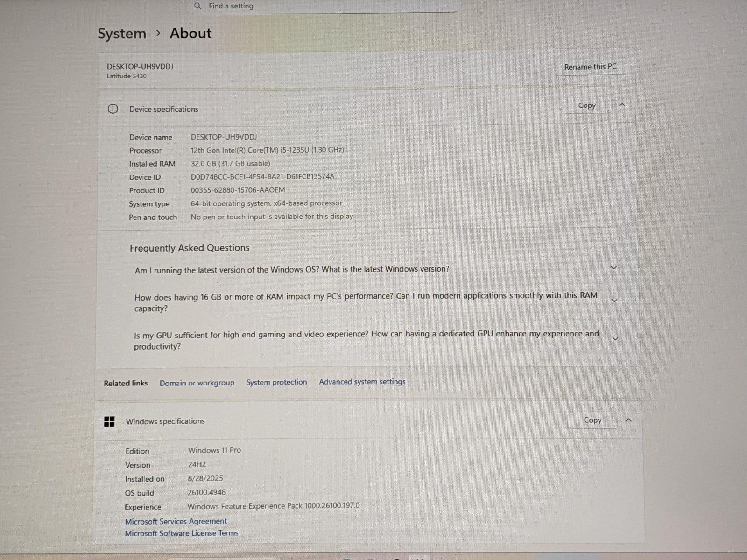Screen dimensions: 747x560
Task: Copy the Device specifications
Action: [x=586, y=105]
